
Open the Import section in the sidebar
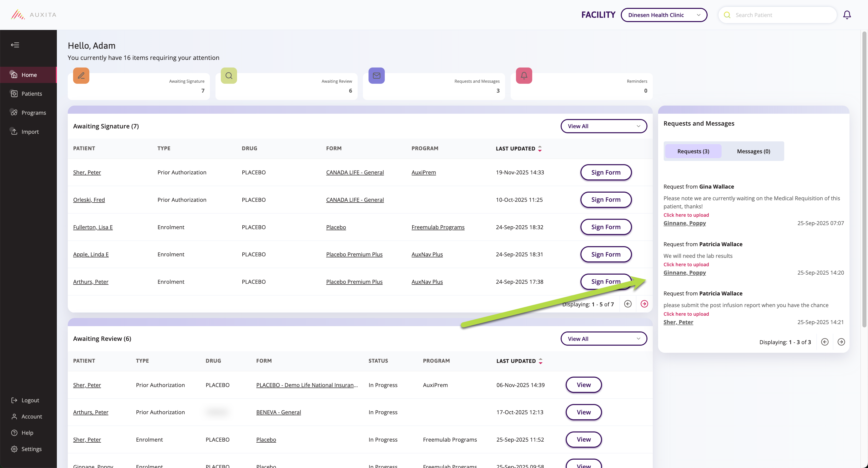click(30, 131)
